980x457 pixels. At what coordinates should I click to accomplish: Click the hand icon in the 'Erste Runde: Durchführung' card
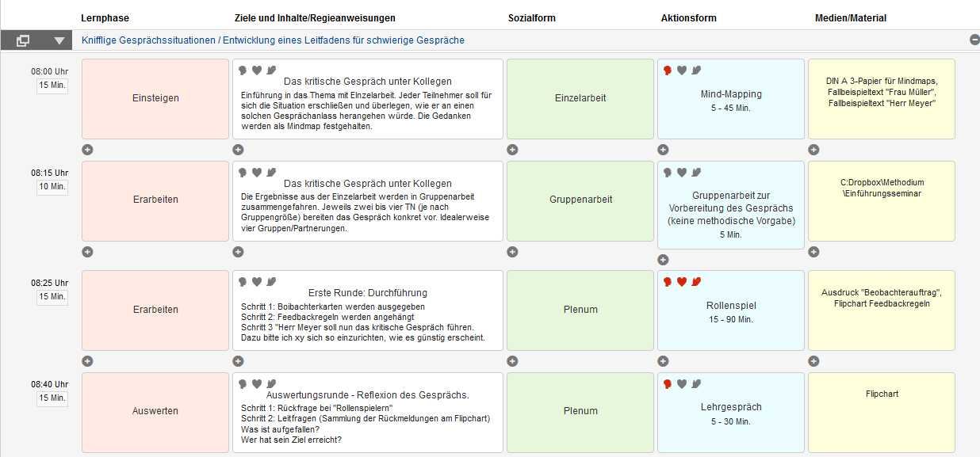[x=271, y=282]
